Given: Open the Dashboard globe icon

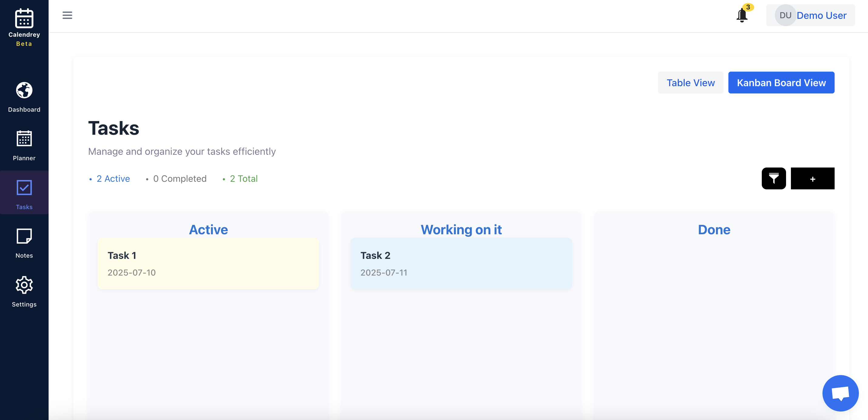Looking at the screenshot, I should (24, 90).
